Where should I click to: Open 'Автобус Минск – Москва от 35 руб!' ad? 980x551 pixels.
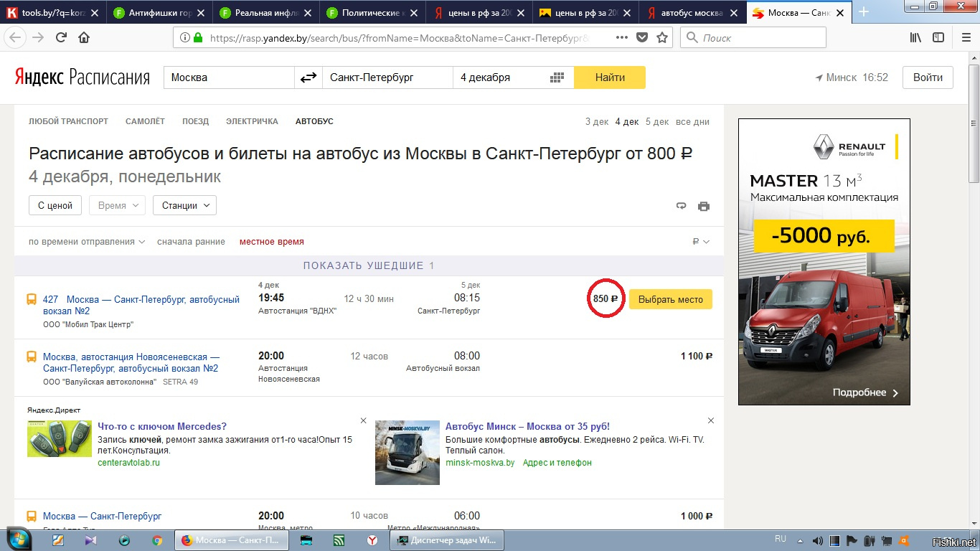click(x=527, y=426)
